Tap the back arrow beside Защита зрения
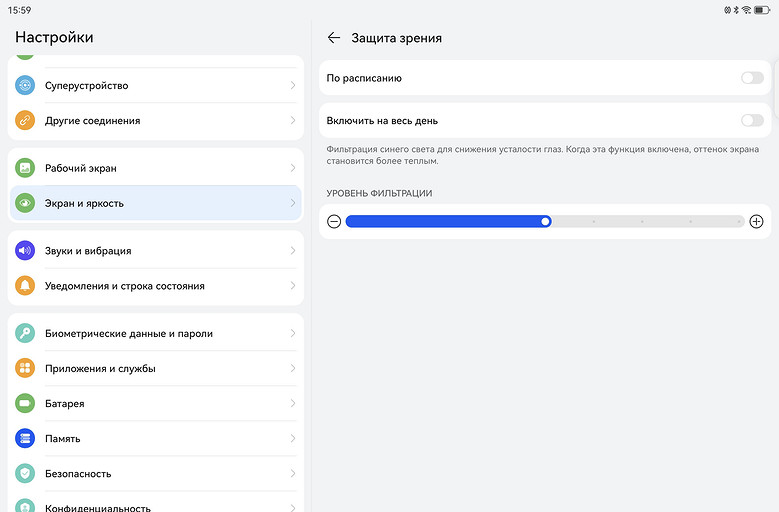Image resolution: width=779 pixels, height=512 pixels. pos(334,38)
